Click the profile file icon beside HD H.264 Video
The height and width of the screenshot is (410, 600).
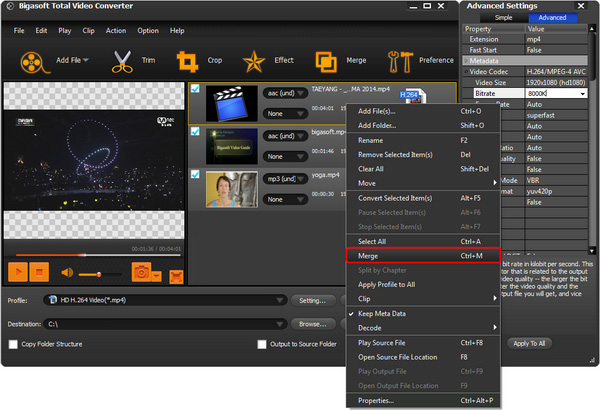point(53,300)
